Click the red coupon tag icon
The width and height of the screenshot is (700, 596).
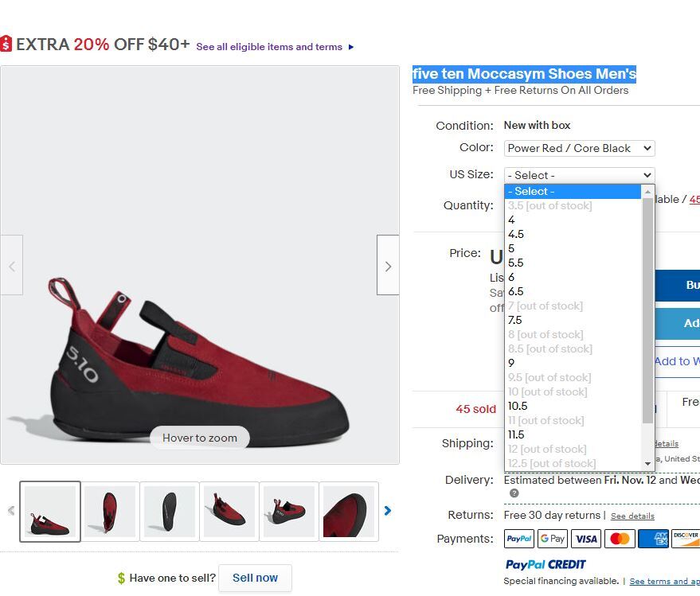point(6,44)
